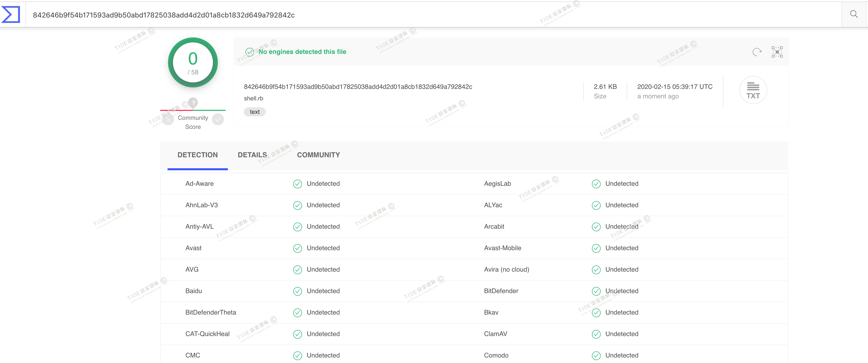This screenshot has width=868, height=363.
Task: Click the hash in search field
Action: pyautogui.click(x=164, y=15)
